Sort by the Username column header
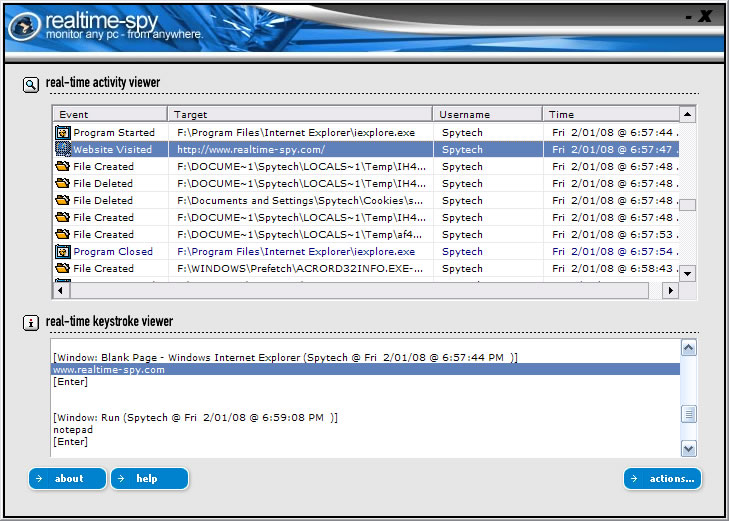 (x=488, y=114)
